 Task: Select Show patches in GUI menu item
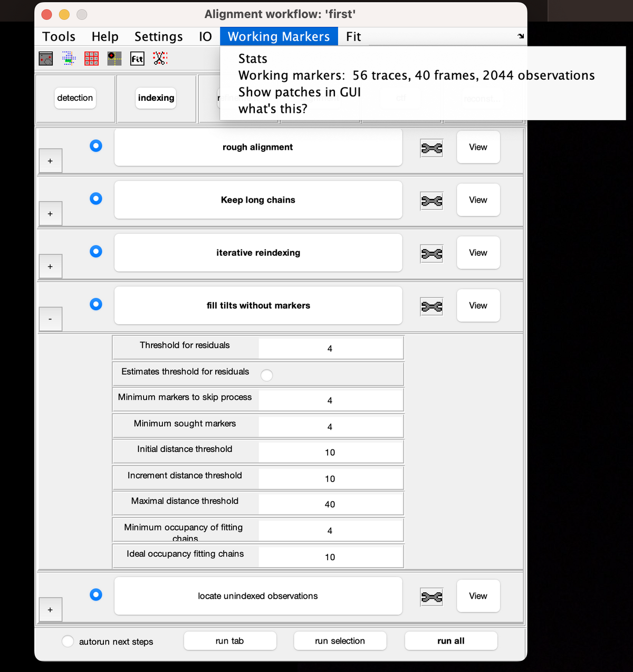pyautogui.click(x=299, y=92)
